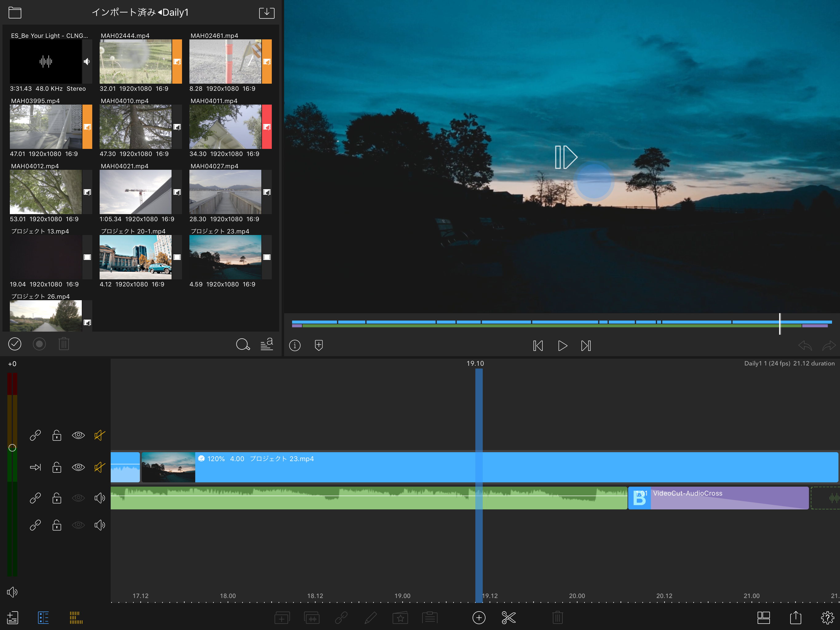Select the プロジェクト 23.mp4 library thumbnail
This screenshot has height=630, width=840.
225,257
